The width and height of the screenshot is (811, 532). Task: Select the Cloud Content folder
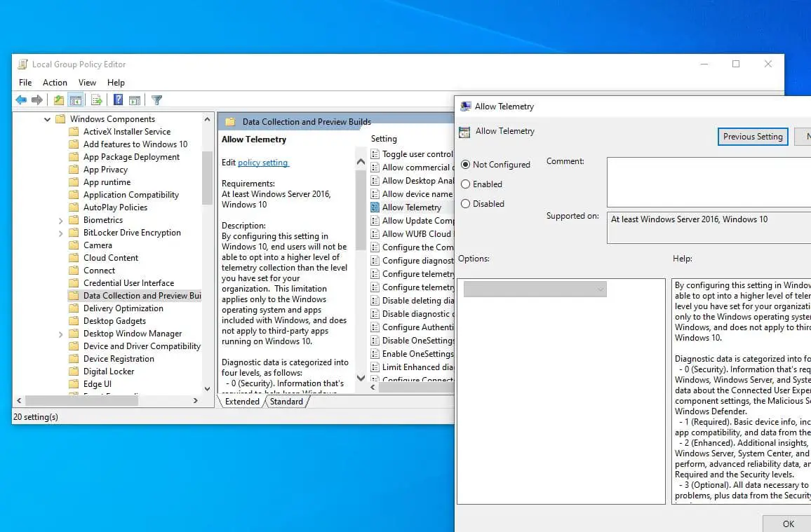(111, 258)
